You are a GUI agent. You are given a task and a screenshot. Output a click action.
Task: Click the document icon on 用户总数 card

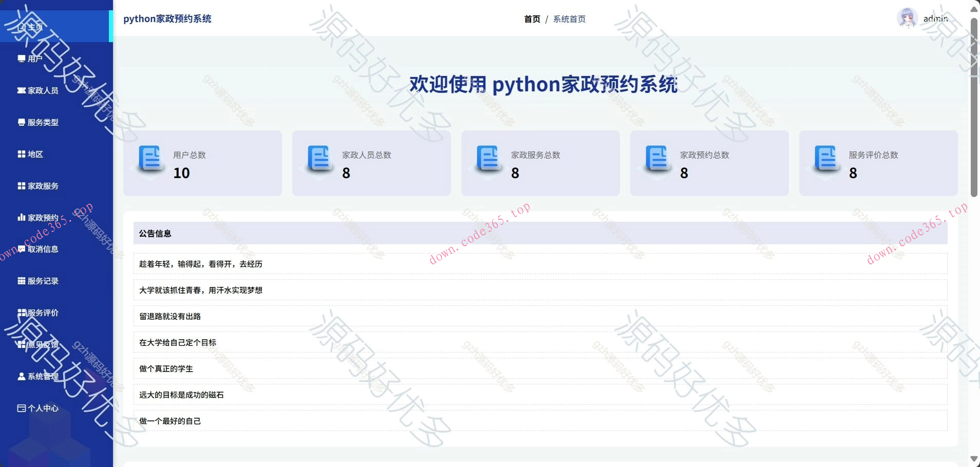click(x=150, y=159)
